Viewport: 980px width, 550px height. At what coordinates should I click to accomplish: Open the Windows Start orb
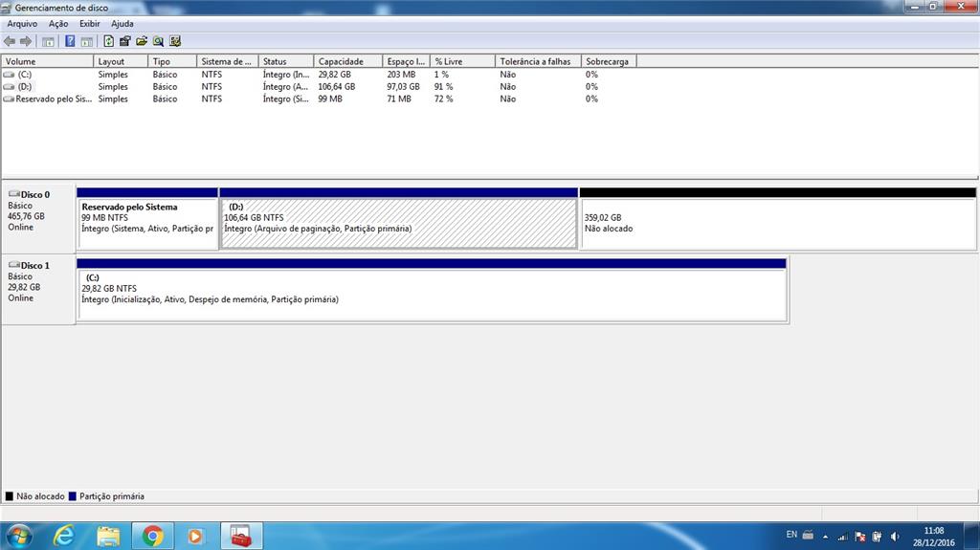[x=18, y=537]
